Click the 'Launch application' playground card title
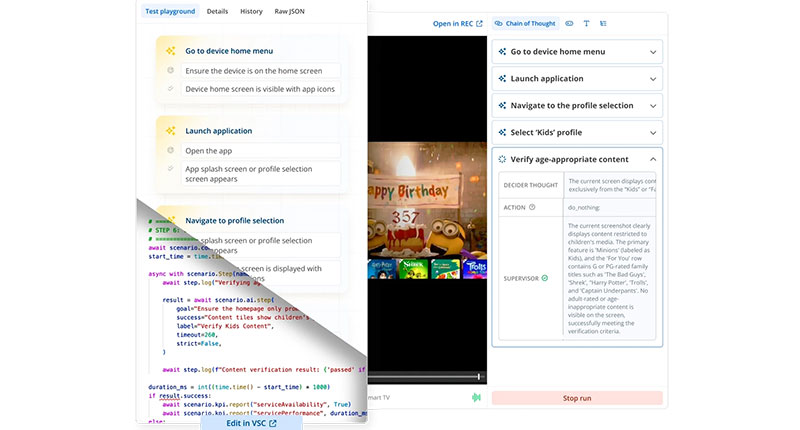 pos(218,131)
